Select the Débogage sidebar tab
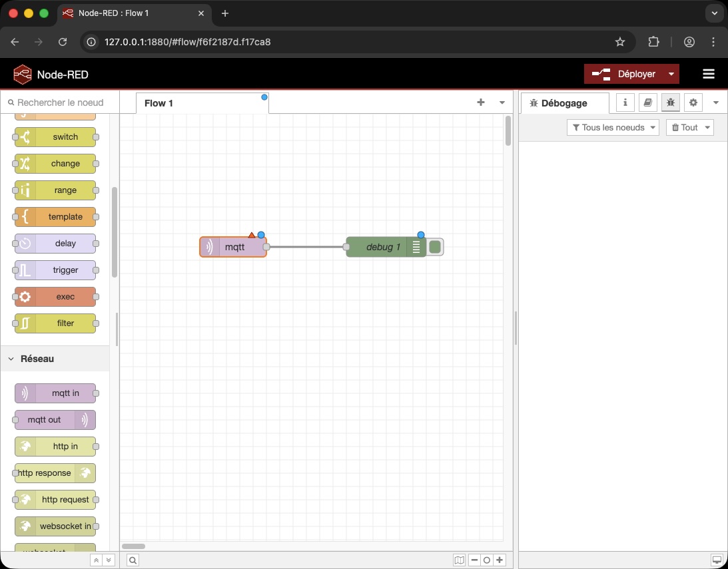 [x=565, y=102]
